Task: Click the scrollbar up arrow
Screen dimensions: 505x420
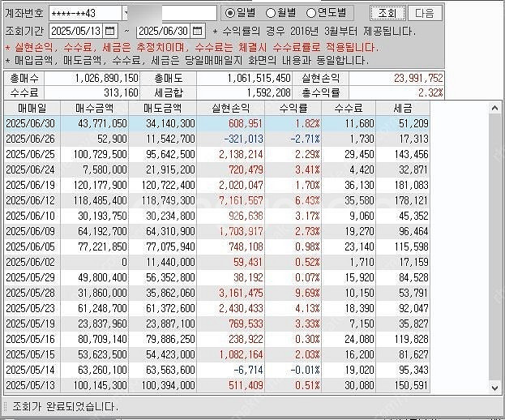Action: click(495, 108)
